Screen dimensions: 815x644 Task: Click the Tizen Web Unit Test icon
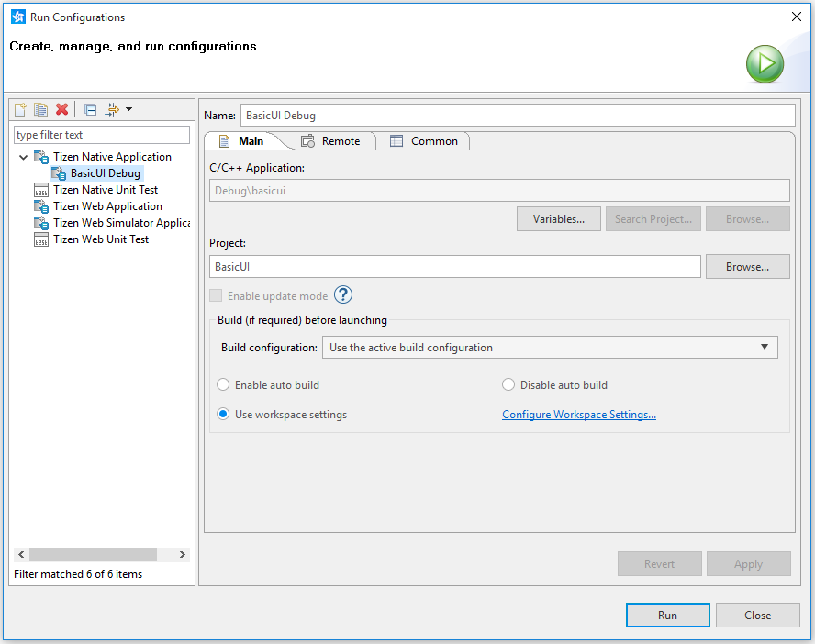click(40, 239)
